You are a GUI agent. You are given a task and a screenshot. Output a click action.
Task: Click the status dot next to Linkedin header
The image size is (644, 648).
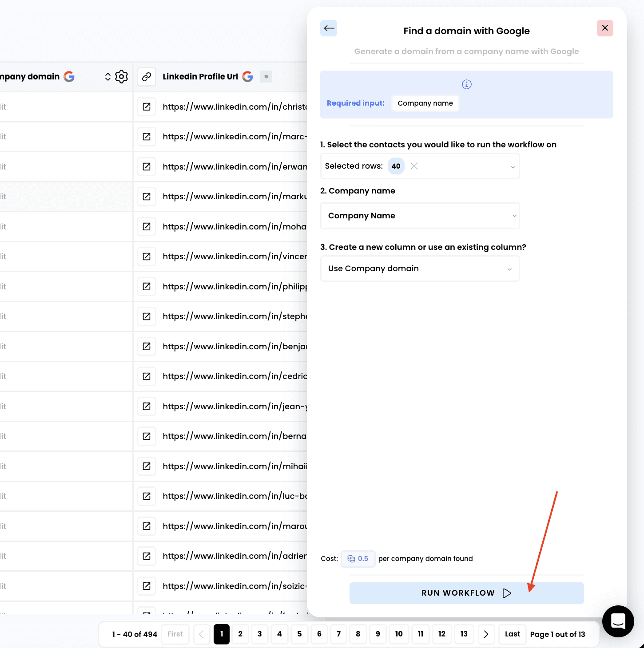coord(266,77)
